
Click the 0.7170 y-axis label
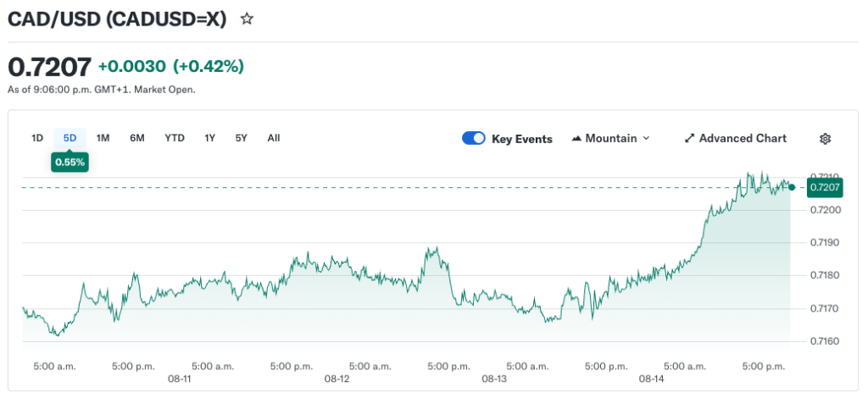pos(825,308)
